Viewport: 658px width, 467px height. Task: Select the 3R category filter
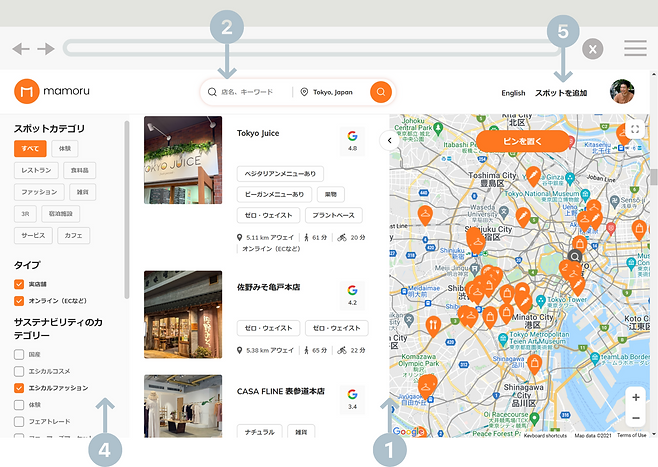tap(25, 214)
